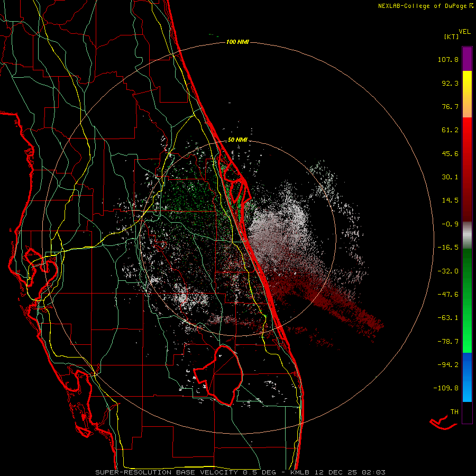The width and height of the screenshot is (476, 476).
Task: Click the -32.0 legend value
Action: 448,271
